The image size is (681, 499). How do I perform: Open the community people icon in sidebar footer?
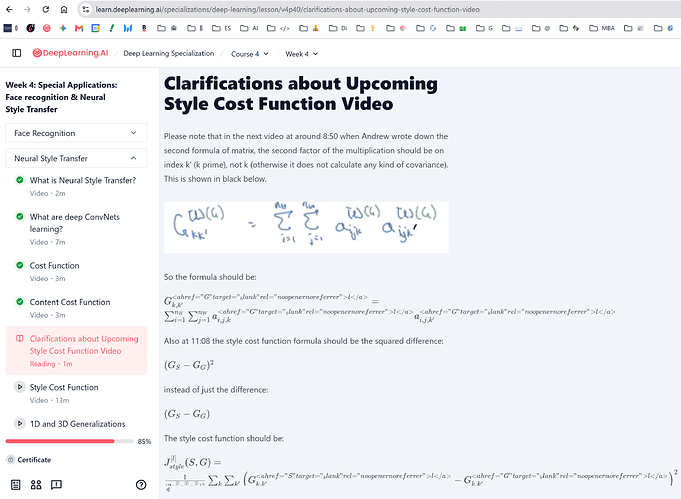[x=36, y=485]
